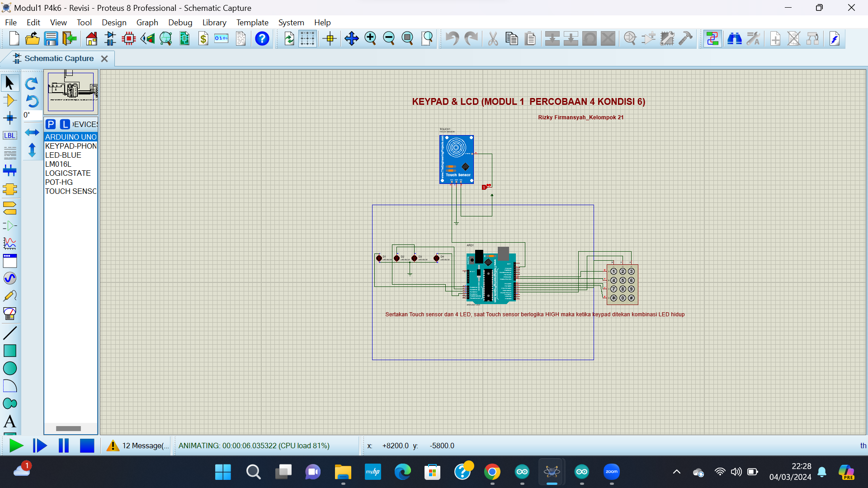Click the Save Project toolbar icon
Viewport: 868px width, 488px height.
(51, 39)
